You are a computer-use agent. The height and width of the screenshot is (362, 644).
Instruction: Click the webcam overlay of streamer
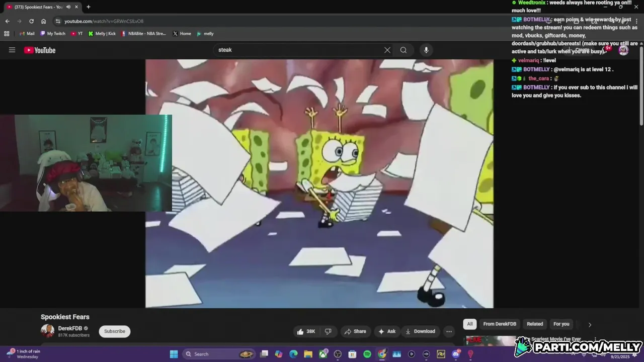click(86, 163)
